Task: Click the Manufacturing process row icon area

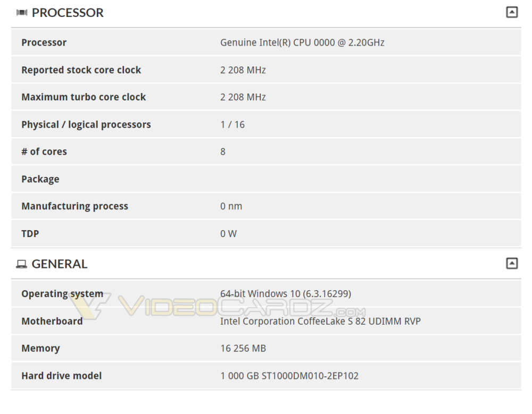Action: tap(74, 206)
